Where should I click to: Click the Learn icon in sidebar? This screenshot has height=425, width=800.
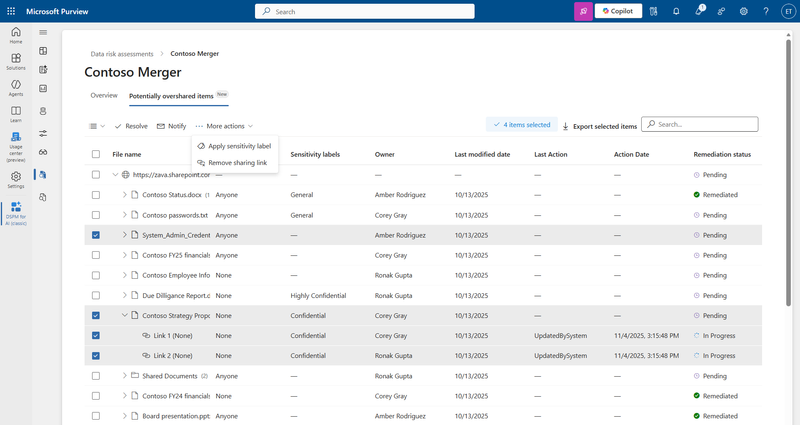click(16, 114)
